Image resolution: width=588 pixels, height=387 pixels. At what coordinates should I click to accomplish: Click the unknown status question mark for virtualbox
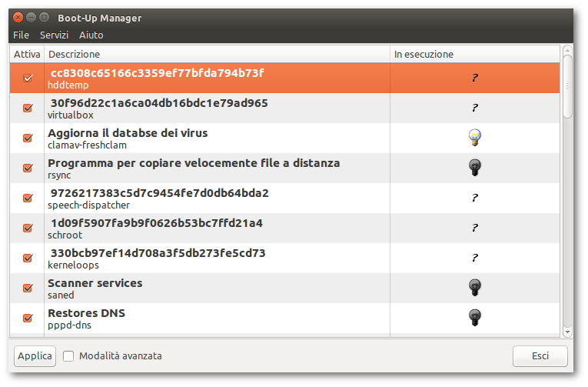(x=475, y=108)
